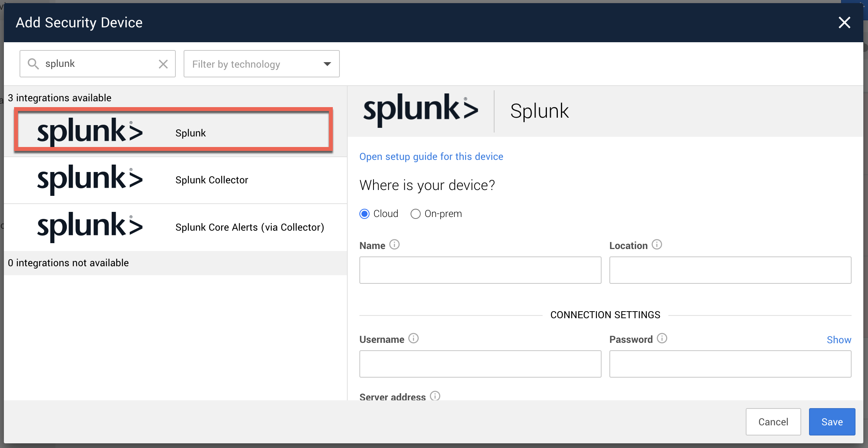Click the '0 integrations not available' label
This screenshot has height=448, width=868.
point(68,263)
